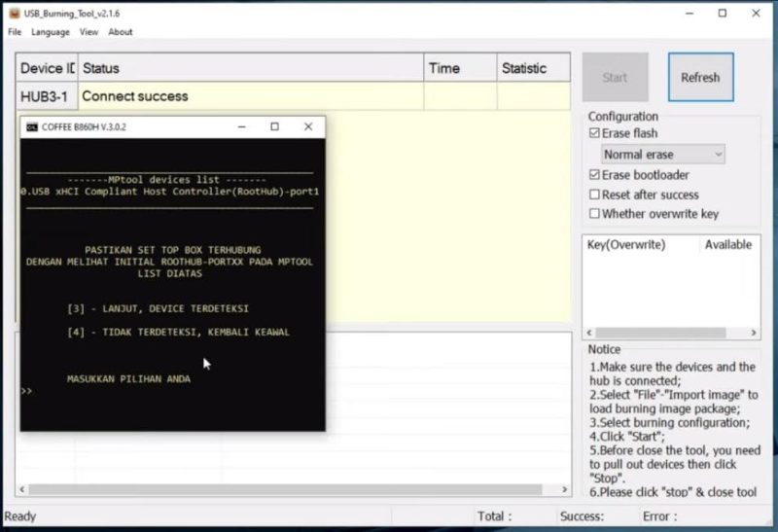This screenshot has width=778, height=532.
Task: Click USB Burning Tool app icon in title bar
Action: click(15, 14)
